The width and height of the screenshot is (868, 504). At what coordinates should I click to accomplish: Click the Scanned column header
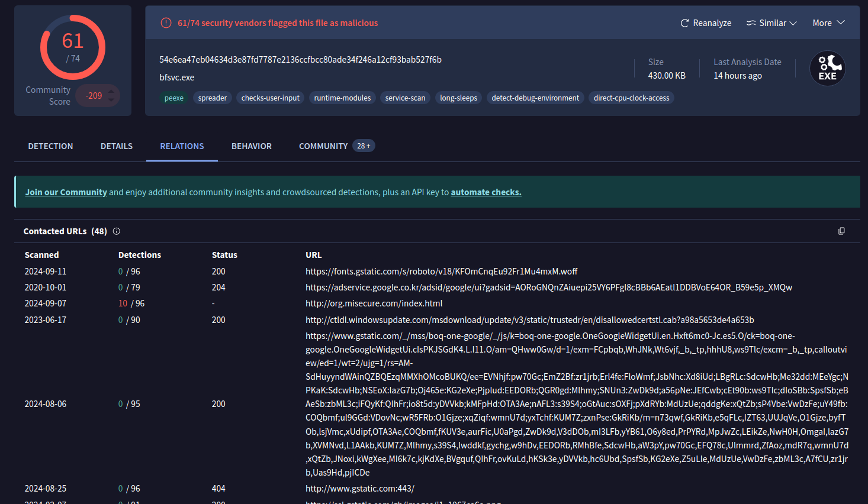click(41, 255)
